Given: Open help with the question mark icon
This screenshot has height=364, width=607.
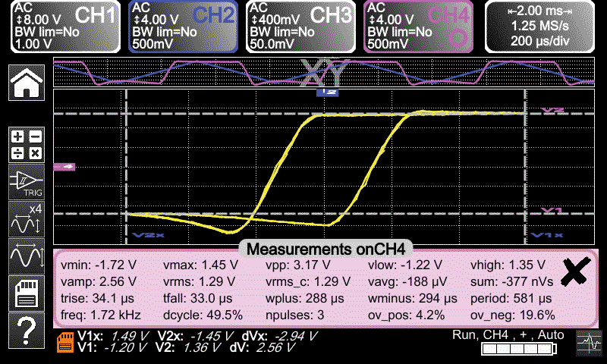Looking at the screenshot, I should [26, 331].
